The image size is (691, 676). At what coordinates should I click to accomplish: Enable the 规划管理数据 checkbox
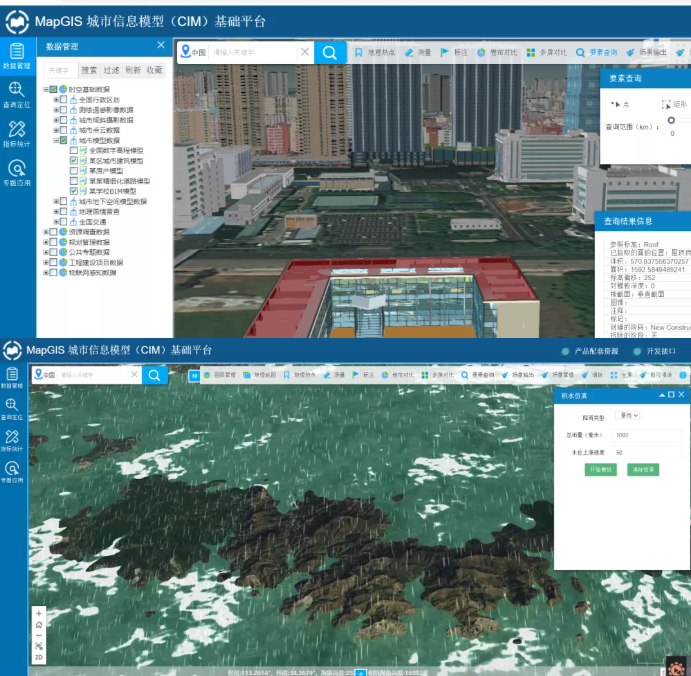(x=53, y=242)
